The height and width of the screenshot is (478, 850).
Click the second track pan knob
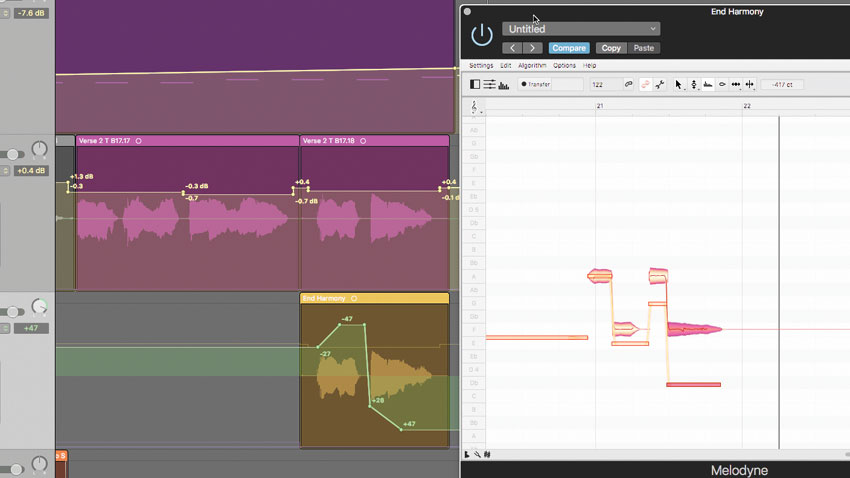pyautogui.click(x=39, y=149)
